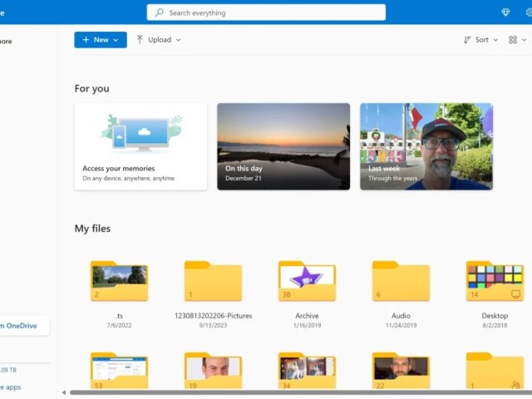Screen dimensions: 532x399
Task: Click the My files heading
Action: click(x=92, y=229)
